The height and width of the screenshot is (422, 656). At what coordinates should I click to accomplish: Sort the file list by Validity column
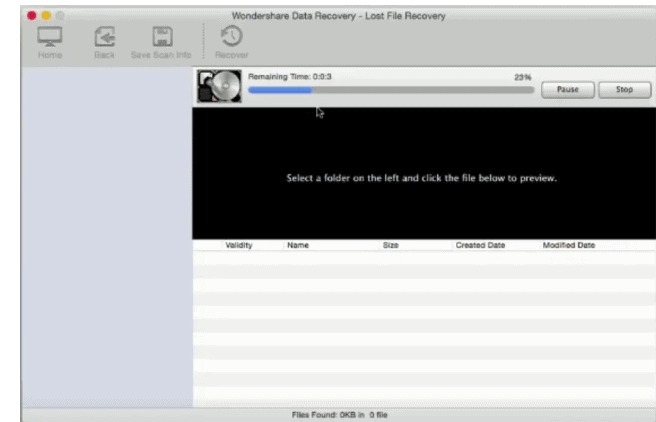(239, 245)
